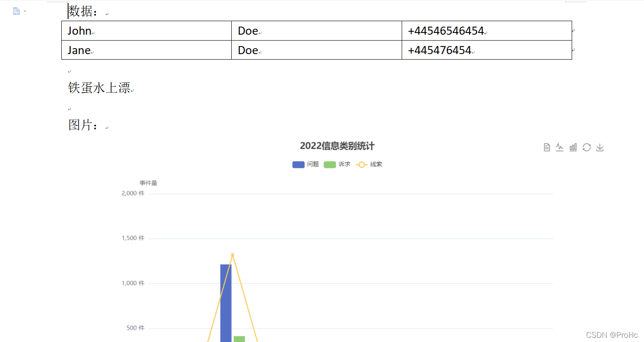Click the Doe cell in Jane's row

pos(317,50)
